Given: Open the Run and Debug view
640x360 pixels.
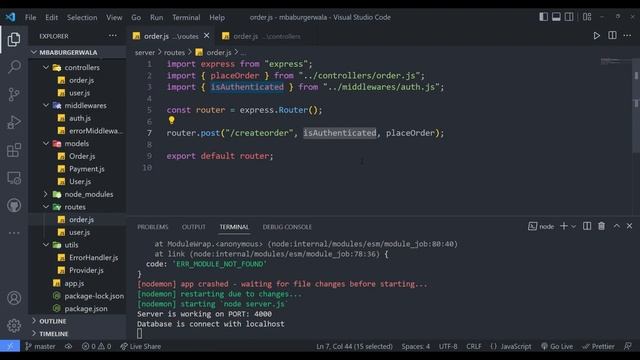Looking at the screenshot, I should click(x=14, y=122).
